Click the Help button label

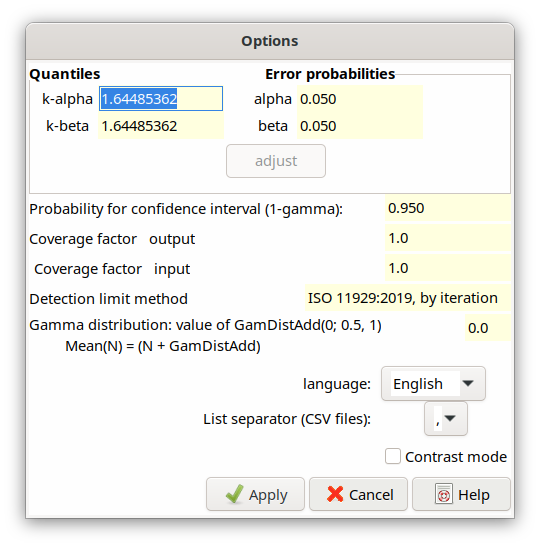(x=474, y=495)
